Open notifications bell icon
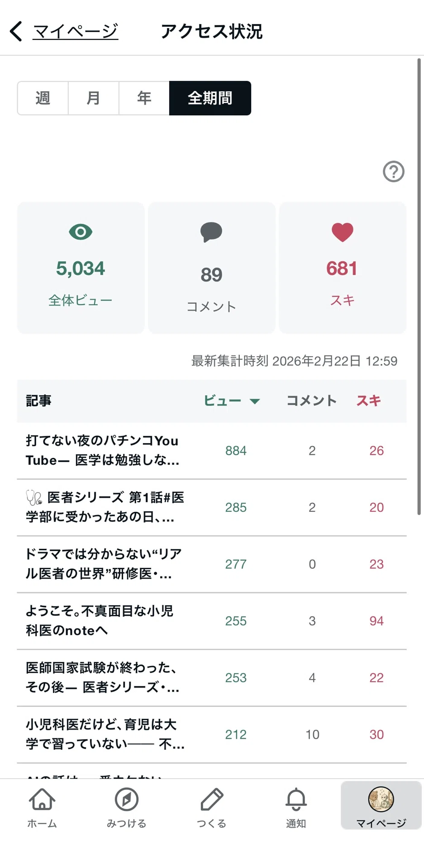 pyautogui.click(x=296, y=799)
